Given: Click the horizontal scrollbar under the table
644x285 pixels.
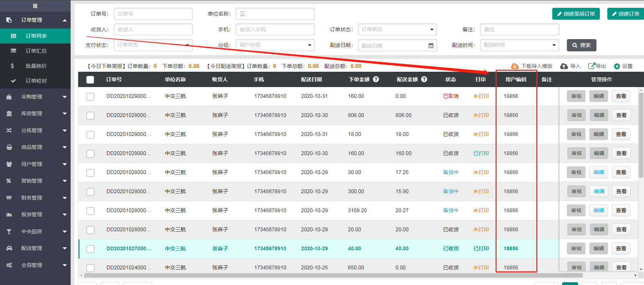Looking at the screenshot, I should [x=333, y=275].
